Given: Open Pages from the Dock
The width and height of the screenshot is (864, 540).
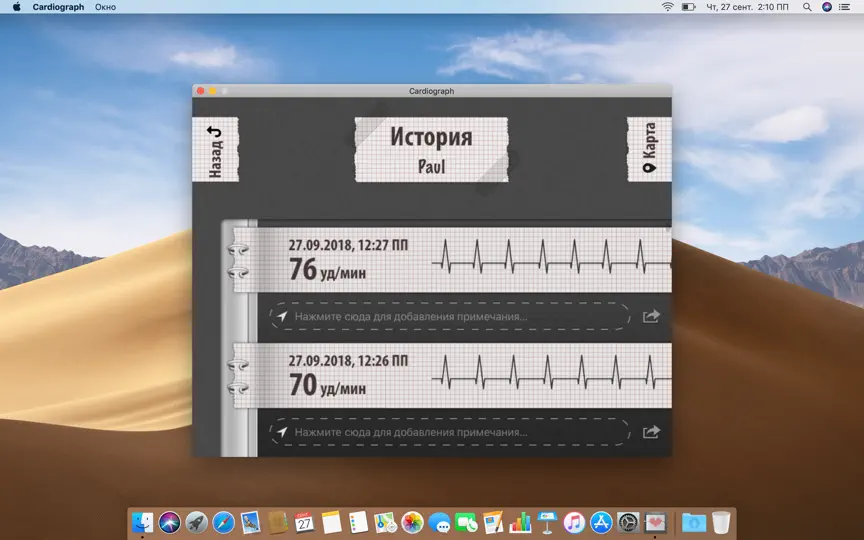Looking at the screenshot, I should (493, 521).
